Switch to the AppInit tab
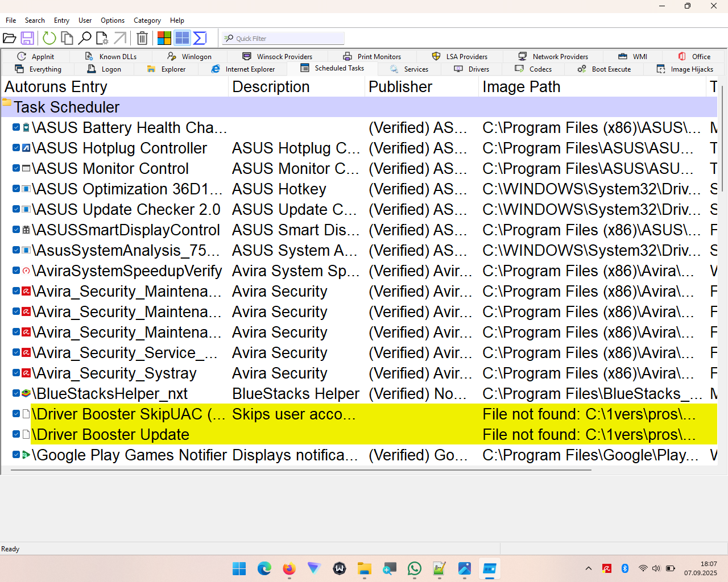Screen dimensions: 728x582 [36, 56]
